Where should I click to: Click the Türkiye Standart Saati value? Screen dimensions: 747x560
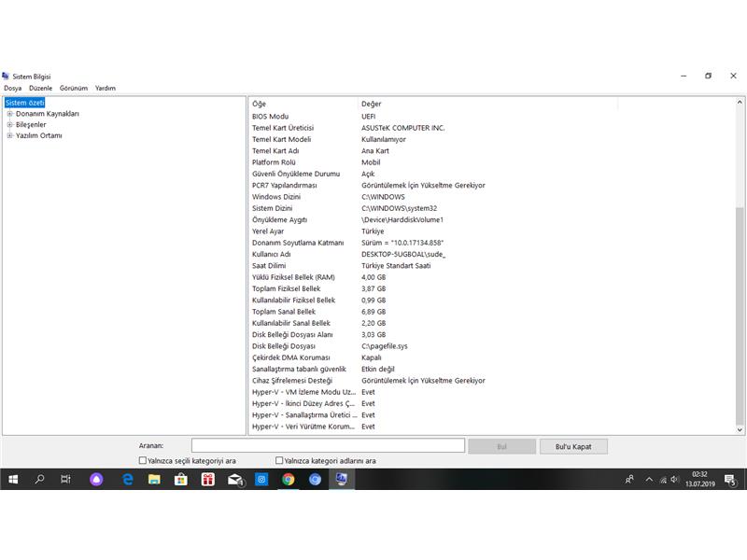396,266
